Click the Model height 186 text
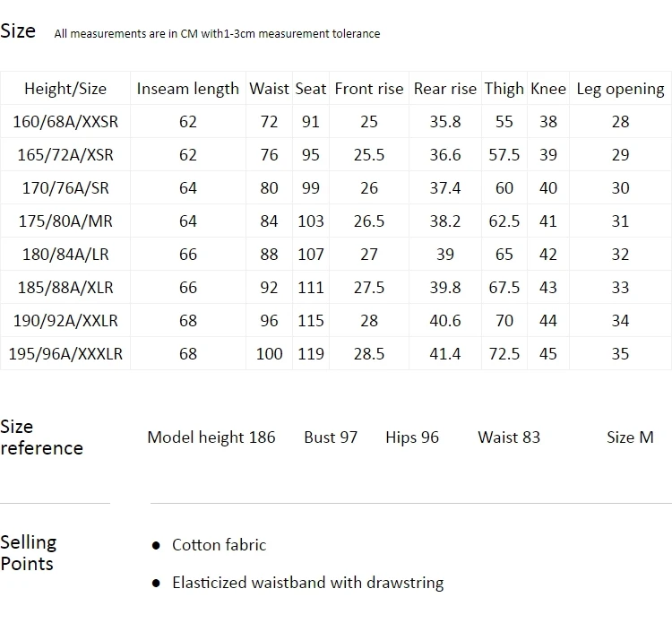The width and height of the screenshot is (672, 632). pyautogui.click(x=211, y=437)
